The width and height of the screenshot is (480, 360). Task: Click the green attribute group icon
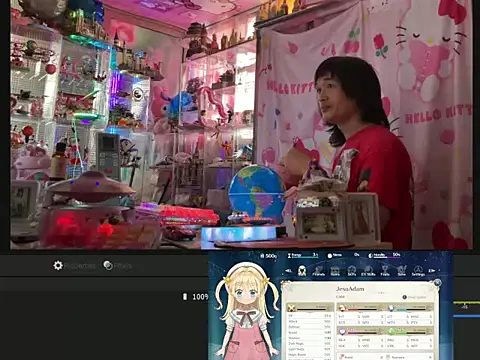pyautogui.click(x=391, y=331)
